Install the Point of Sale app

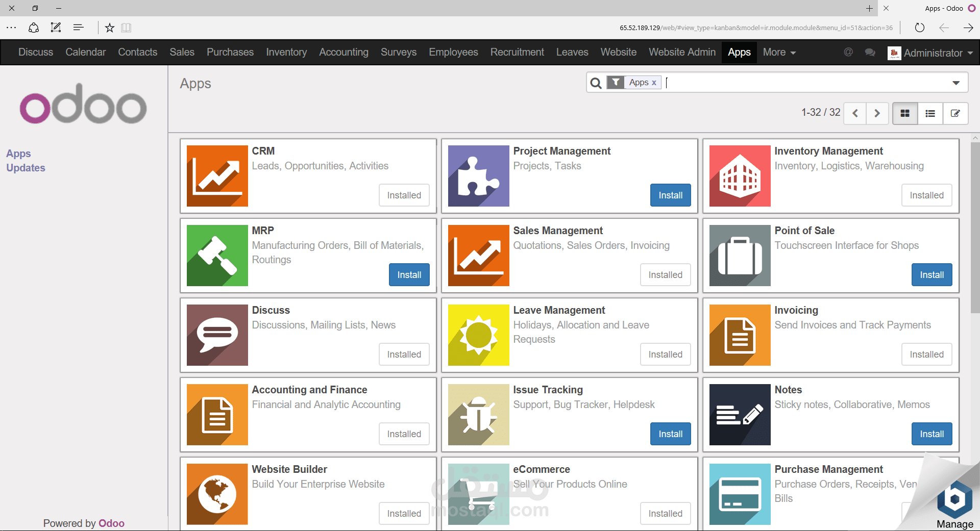[931, 274]
